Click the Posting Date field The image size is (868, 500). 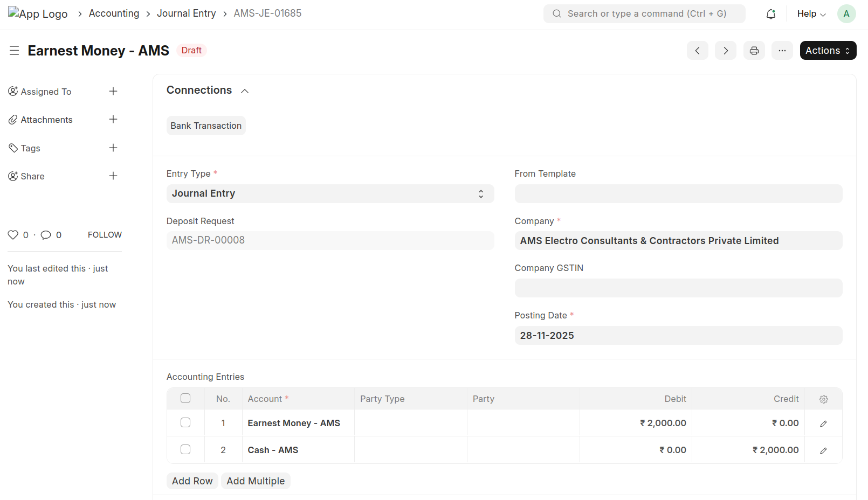coord(678,336)
